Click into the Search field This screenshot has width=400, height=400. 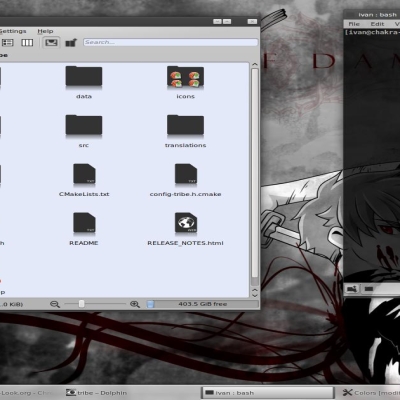click(x=170, y=42)
